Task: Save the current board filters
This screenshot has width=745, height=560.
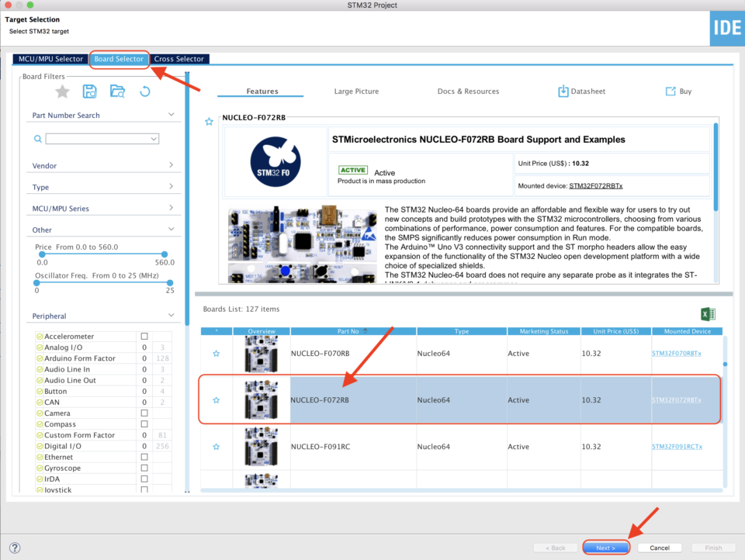Action: pyautogui.click(x=89, y=92)
